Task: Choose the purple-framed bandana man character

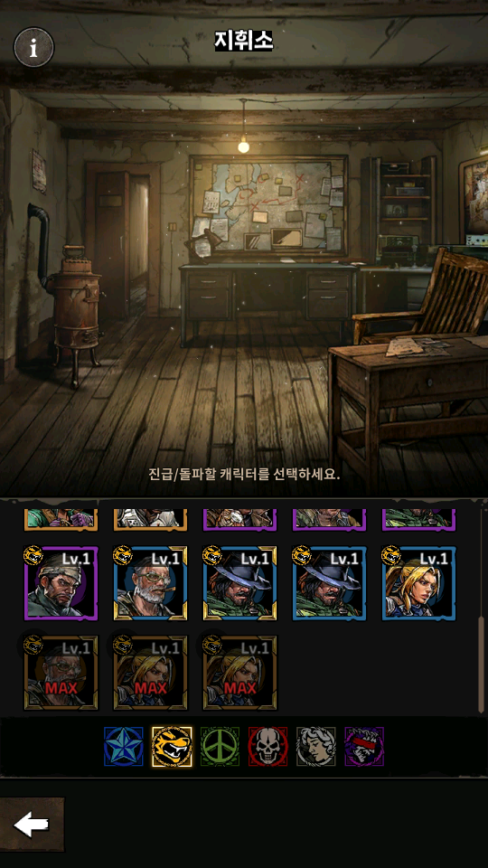Action: [x=61, y=583]
